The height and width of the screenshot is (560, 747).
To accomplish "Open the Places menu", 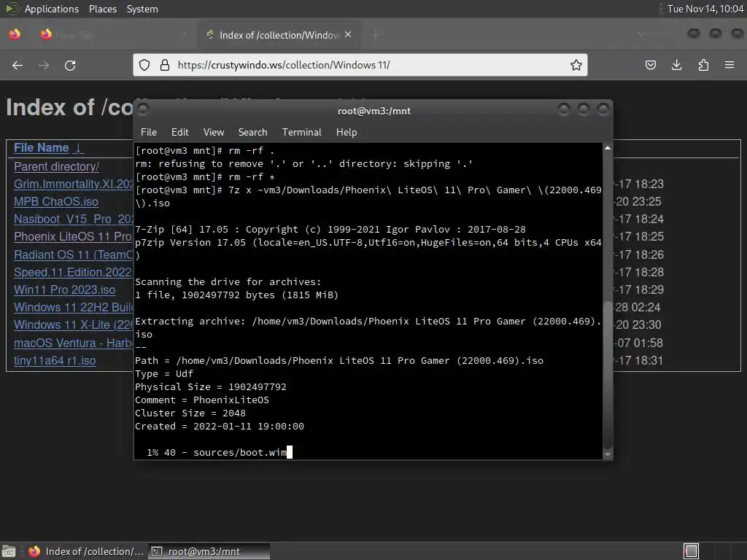I will (102, 9).
